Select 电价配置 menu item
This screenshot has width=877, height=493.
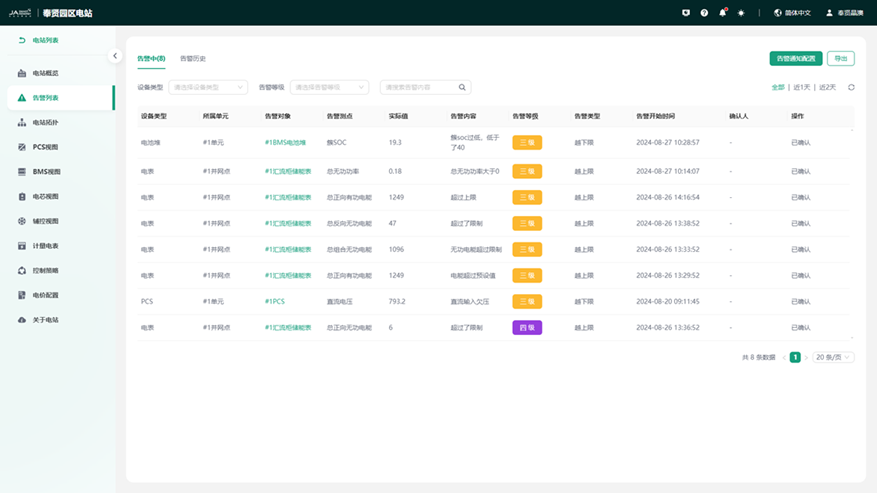45,295
